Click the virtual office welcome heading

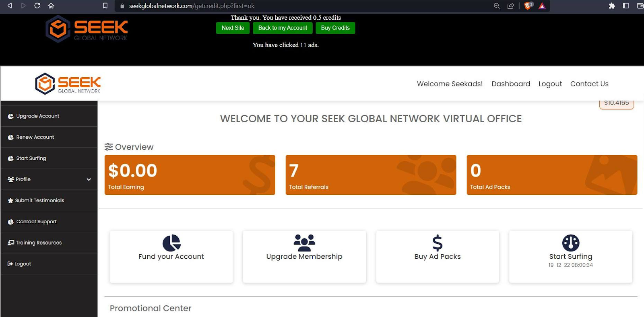371,119
